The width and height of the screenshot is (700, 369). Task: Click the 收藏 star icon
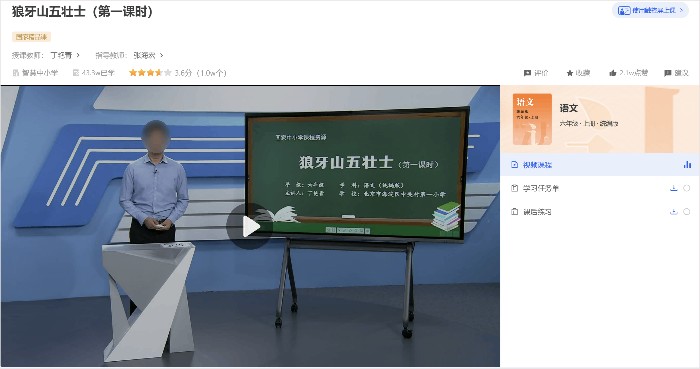click(570, 73)
